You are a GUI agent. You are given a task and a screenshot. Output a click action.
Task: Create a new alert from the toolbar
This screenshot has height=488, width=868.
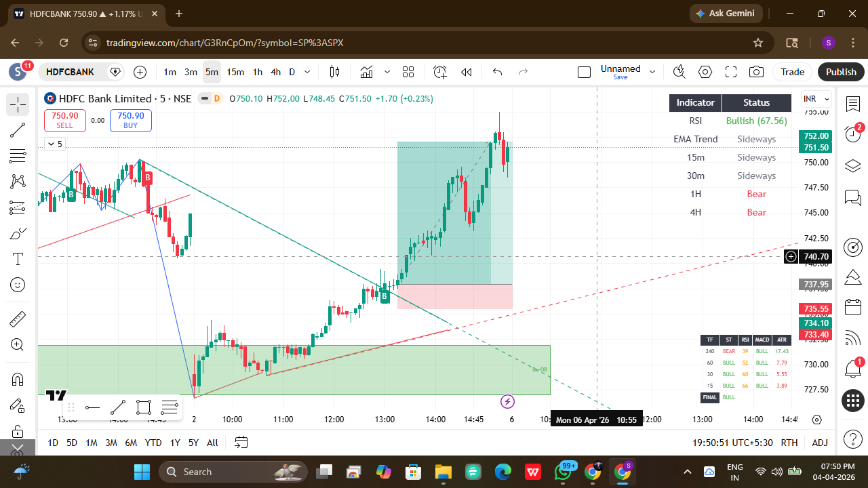(440, 72)
